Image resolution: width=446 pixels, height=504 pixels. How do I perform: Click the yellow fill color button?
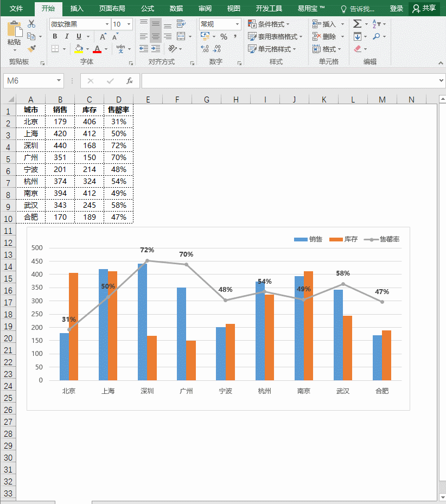[x=79, y=49]
